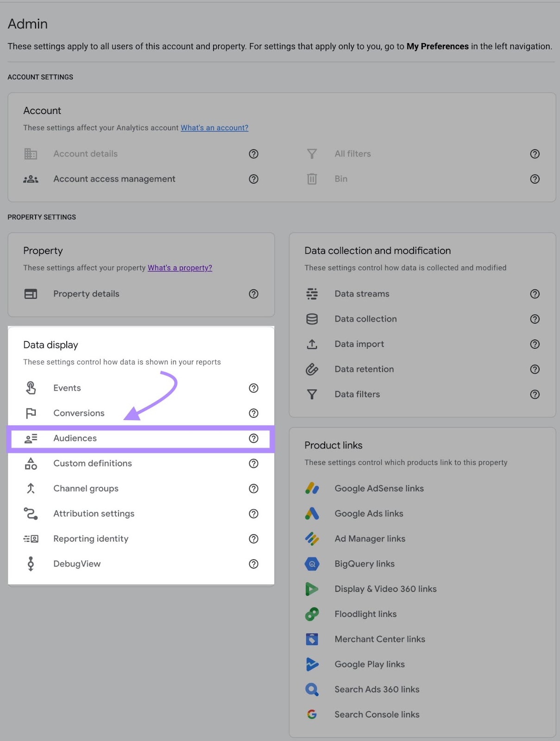Click the BigQuery hexagon icon
The image size is (560, 741).
[x=312, y=564]
